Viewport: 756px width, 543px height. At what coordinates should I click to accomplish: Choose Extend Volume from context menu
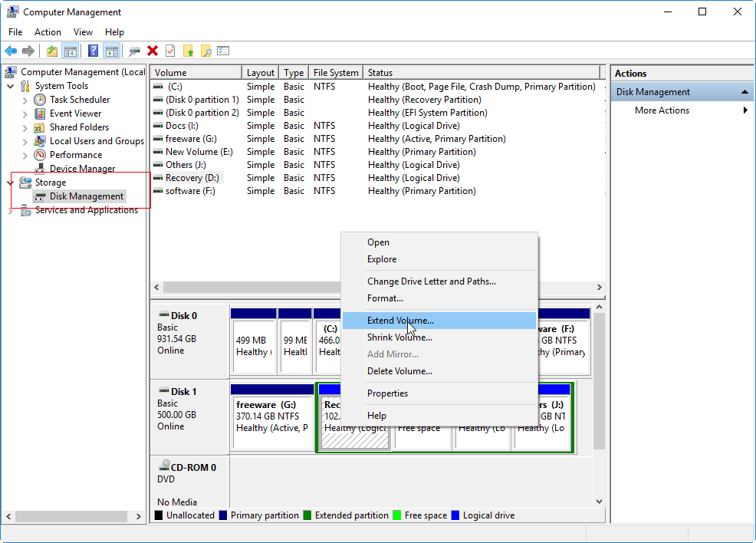(x=400, y=321)
